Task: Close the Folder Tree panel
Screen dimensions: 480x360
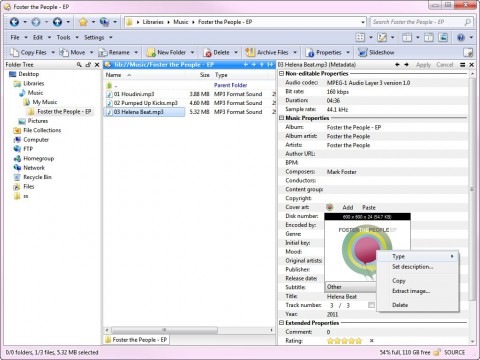Action: (97, 65)
